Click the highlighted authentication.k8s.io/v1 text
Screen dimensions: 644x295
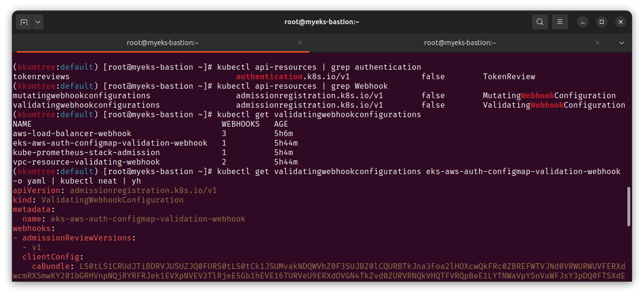[293, 77]
